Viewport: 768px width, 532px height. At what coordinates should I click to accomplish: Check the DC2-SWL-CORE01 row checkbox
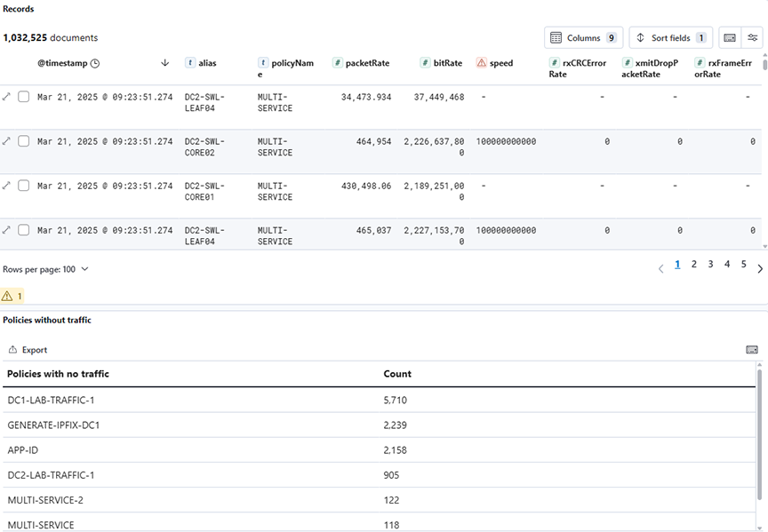click(x=24, y=186)
